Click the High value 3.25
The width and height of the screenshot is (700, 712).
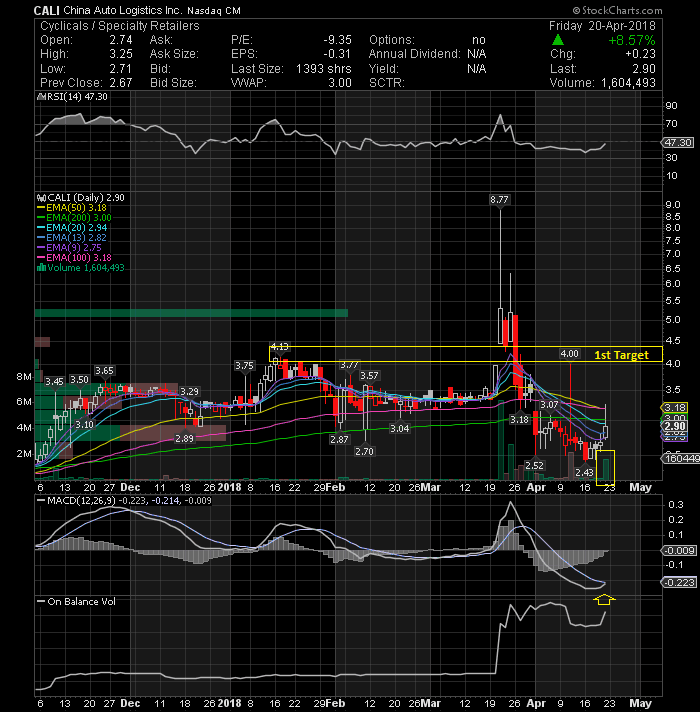coord(121,54)
